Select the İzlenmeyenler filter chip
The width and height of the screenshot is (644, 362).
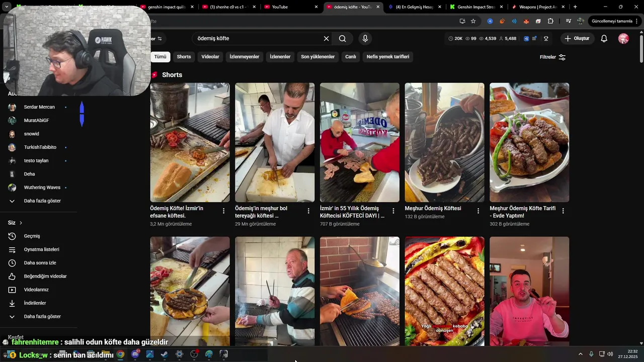click(245, 57)
